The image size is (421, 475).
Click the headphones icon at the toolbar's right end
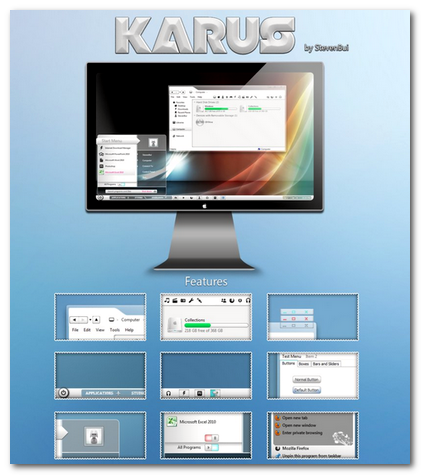(248, 300)
